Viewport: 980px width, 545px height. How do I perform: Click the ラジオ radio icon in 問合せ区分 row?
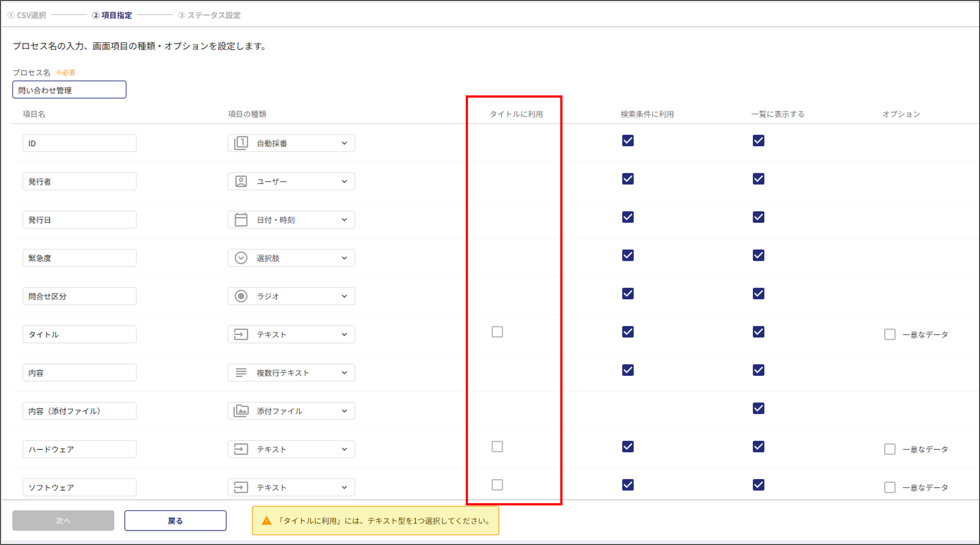[x=241, y=296]
